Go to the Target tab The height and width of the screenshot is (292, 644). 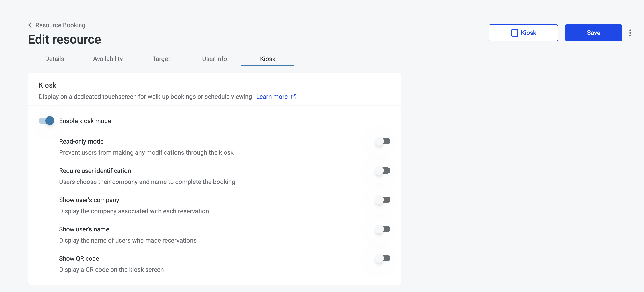coord(161,59)
